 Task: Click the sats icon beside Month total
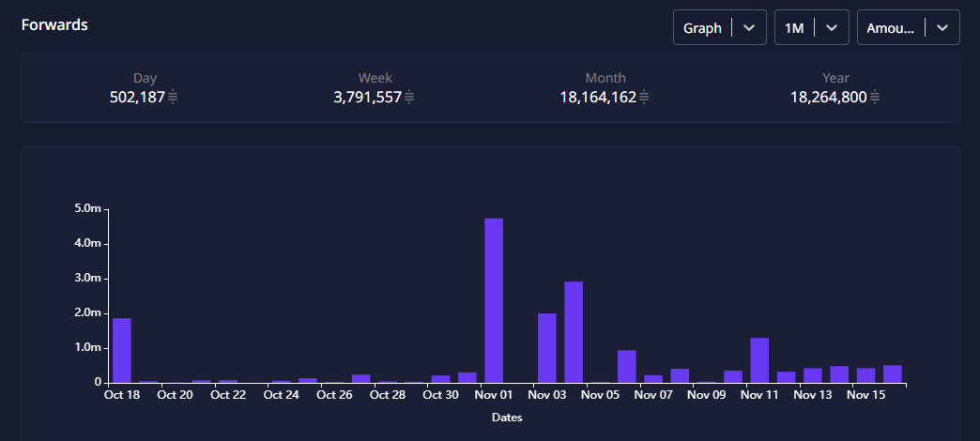[644, 97]
